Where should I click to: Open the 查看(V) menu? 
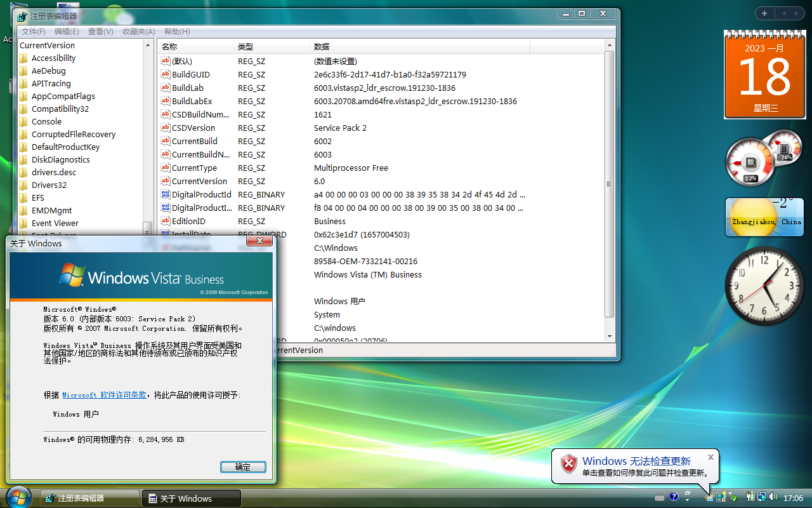[100, 32]
